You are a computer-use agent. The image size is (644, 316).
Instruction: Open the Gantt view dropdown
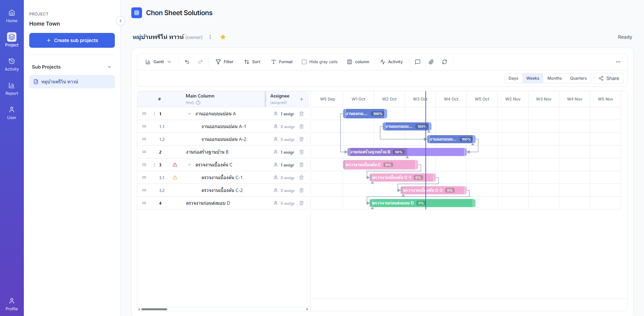pyautogui.click(x=158, y=62)
